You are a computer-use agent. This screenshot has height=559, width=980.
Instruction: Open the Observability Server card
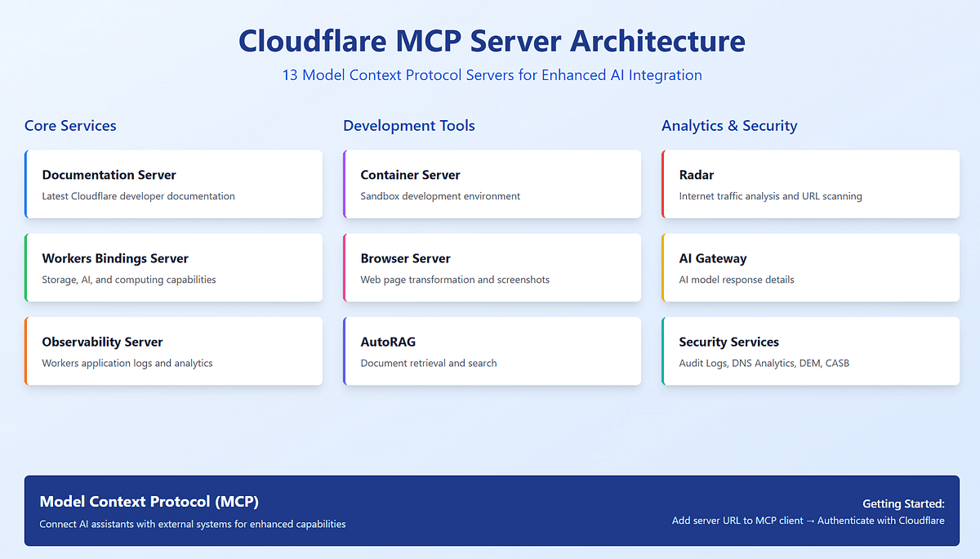pos(173,351)
